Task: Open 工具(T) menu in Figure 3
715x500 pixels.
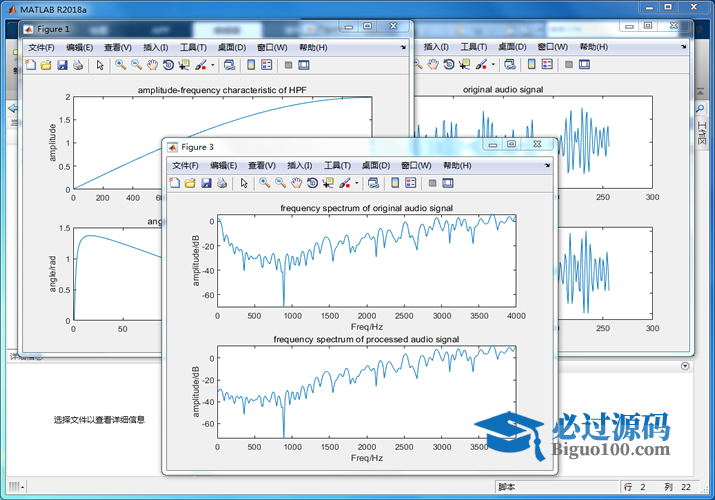Action: point(337,165)
